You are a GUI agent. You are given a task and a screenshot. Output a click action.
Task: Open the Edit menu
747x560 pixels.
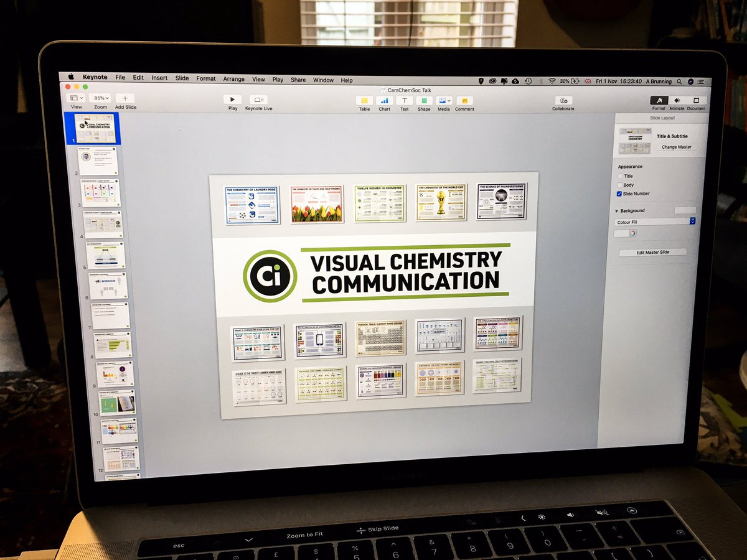[x=138, y=78]
